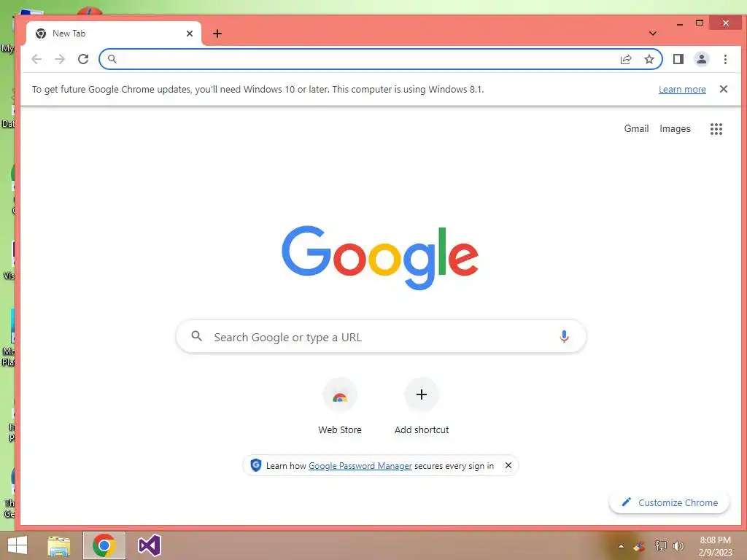Click the search icon in address bar
The width and height of the screenshot is (747, 560).
[x=112, y=59]
